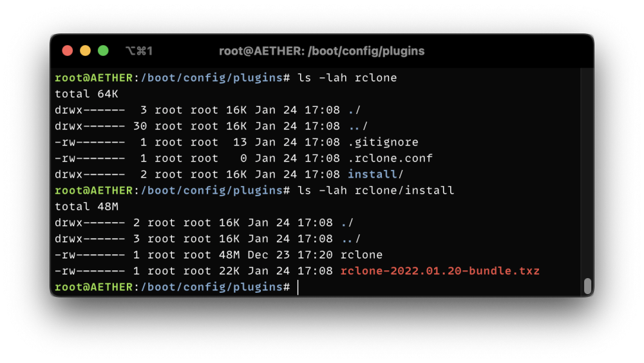
Task: Click the command text 'ls -lah rclone'
Action: click(347, 78)
